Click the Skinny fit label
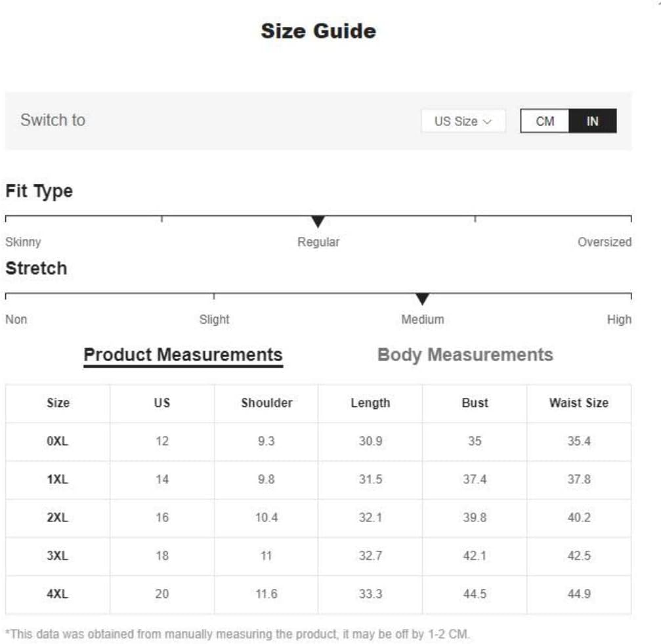Image resolution: width=661 pixels, height=644 pixels. click(x=23, y=242)
